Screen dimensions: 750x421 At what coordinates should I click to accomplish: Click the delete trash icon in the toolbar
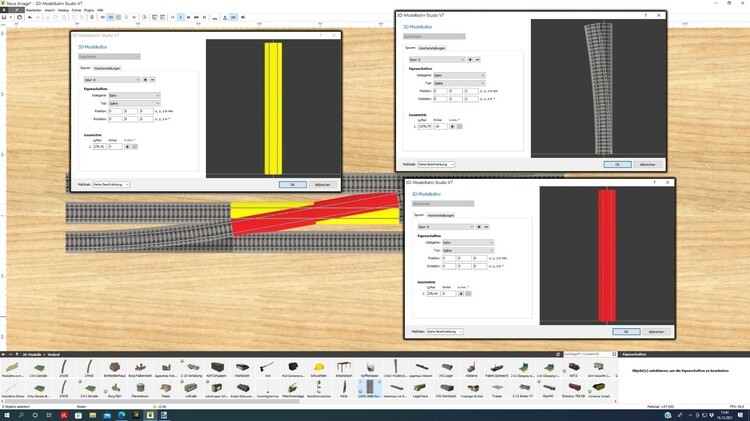coord(92,17)
